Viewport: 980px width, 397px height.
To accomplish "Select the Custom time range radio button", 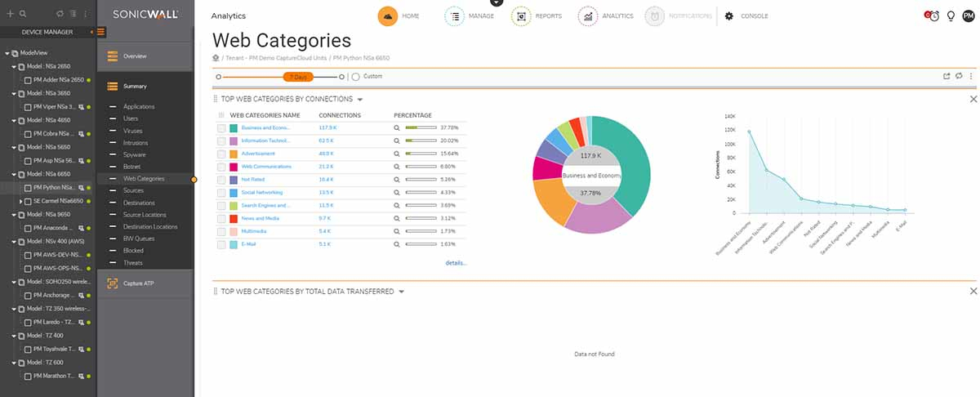I will coord(355,77).
